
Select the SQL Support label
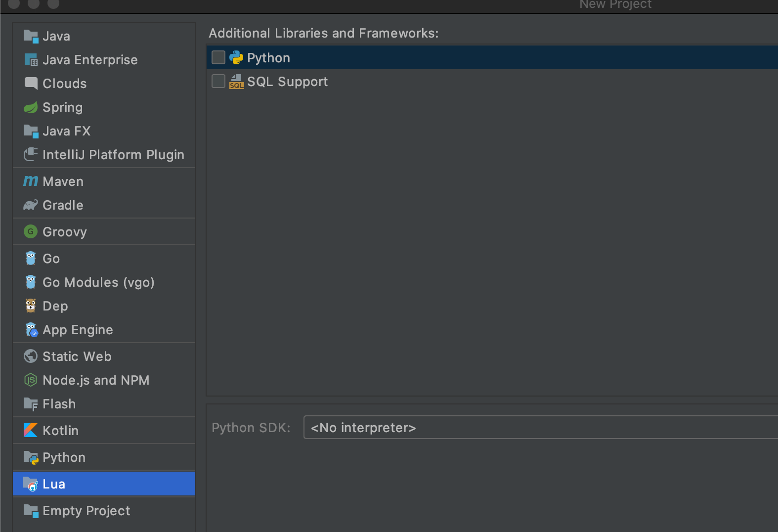287,82
